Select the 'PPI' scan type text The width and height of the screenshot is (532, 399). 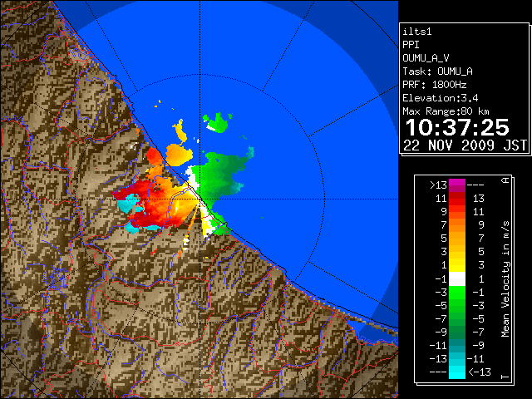pos(411,45)
